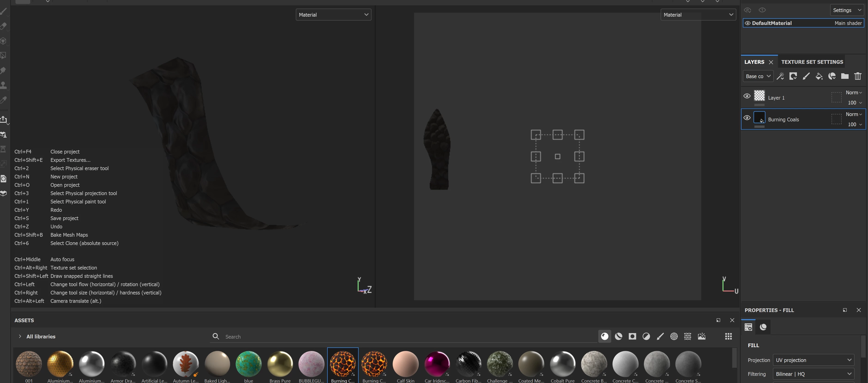
Task: Add a paint layer with the brush icon
Action: (806, 76)
